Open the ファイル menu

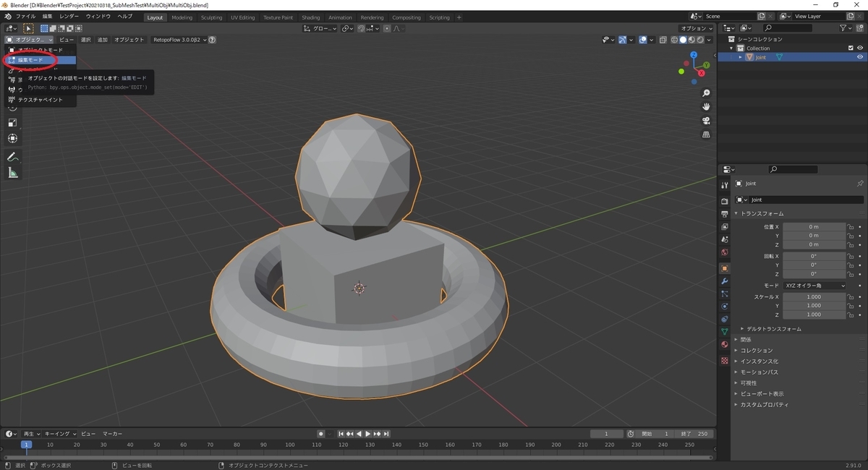[x=25, y=17]
